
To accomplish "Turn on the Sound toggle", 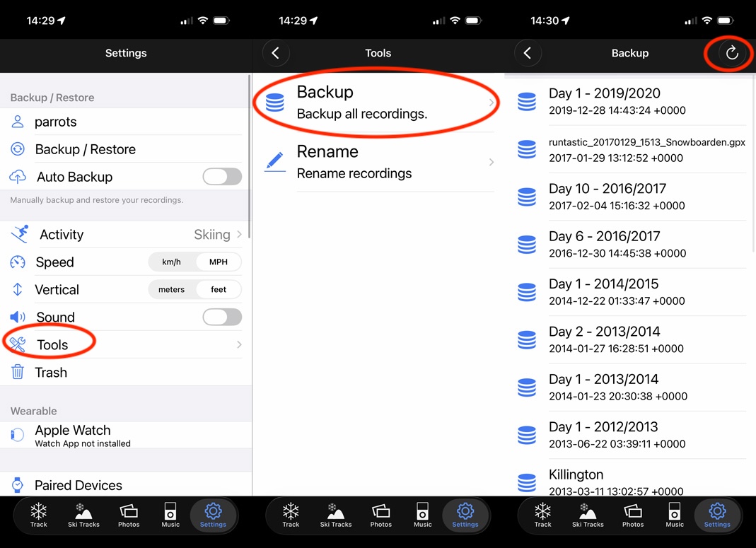I will (x=222, y=317).
